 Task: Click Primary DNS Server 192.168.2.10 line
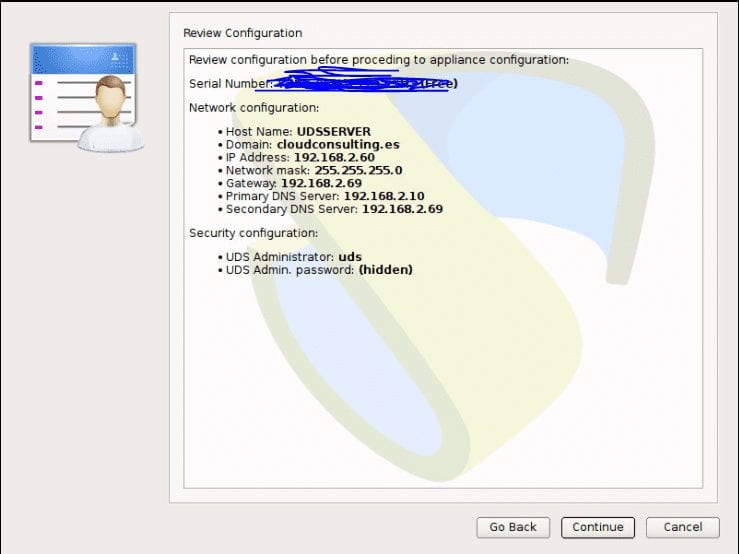click(325, 197)
